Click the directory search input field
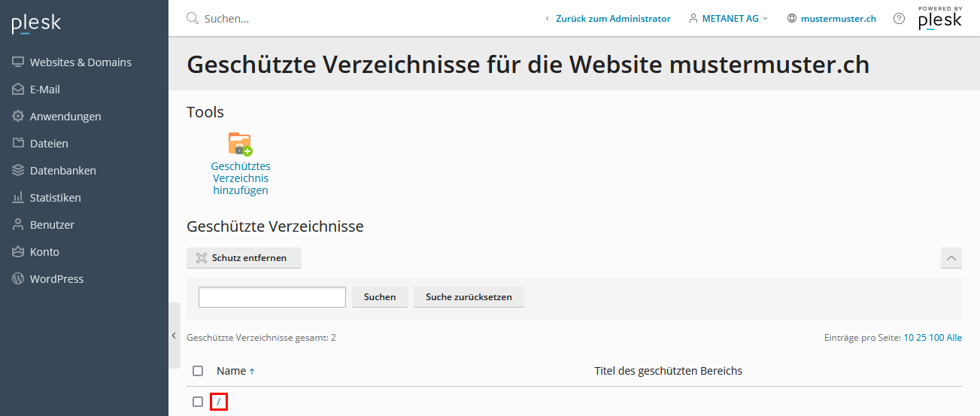This screenshot has width=980, height=416. [272, 297]
